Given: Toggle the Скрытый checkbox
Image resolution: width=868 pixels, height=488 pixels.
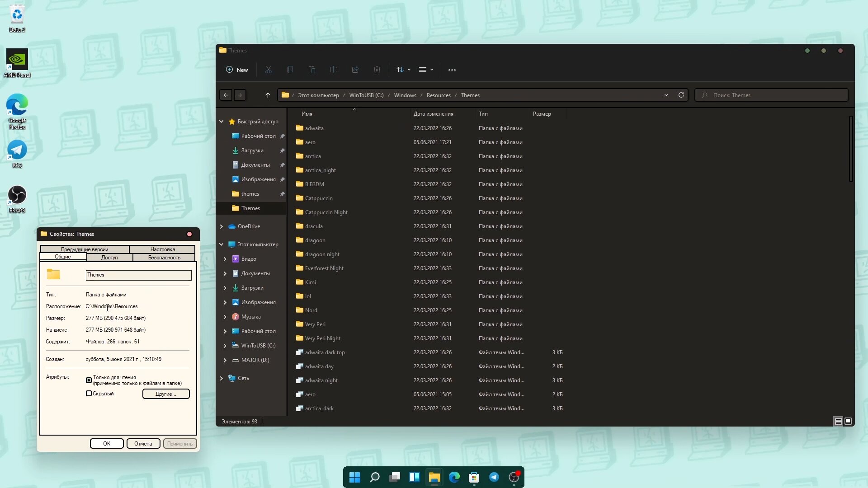Looking at the screenshot, I should (x=89, y=394).
